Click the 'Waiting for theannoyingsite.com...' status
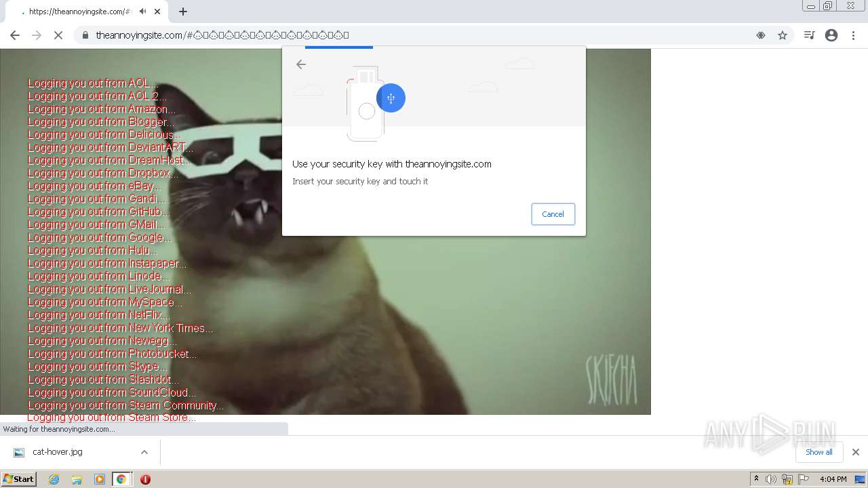Screen dimensions: 868x488 59,429
